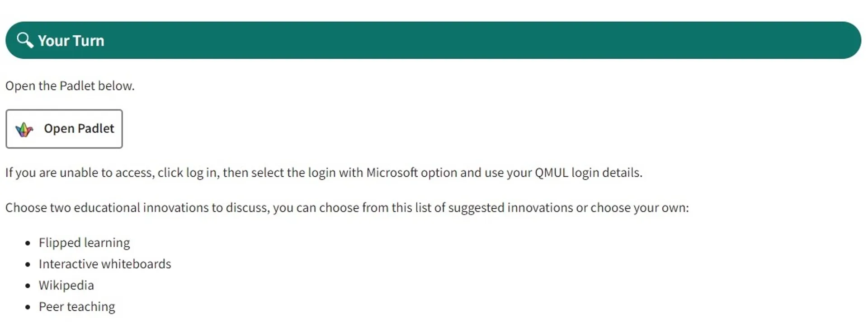Click the 'Open the Padlet below.' sentence
868x323 pixels.
pyautogui.click(x=70, y=86)
